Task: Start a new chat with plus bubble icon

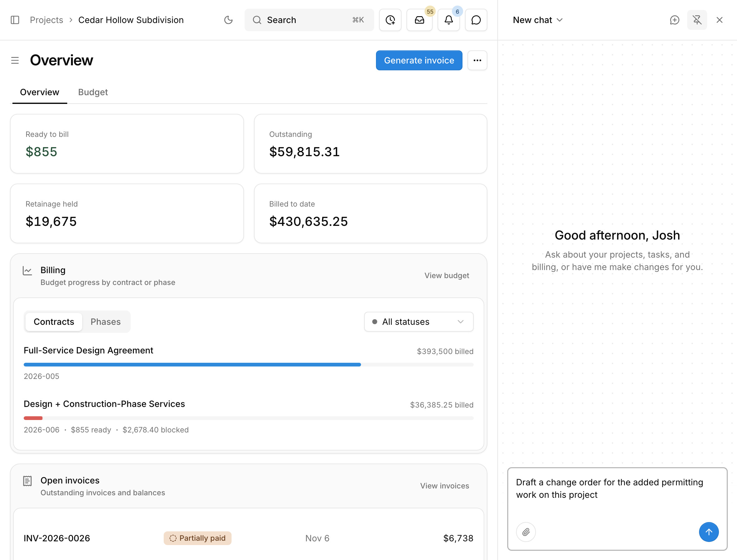Action: coord(674,20)
